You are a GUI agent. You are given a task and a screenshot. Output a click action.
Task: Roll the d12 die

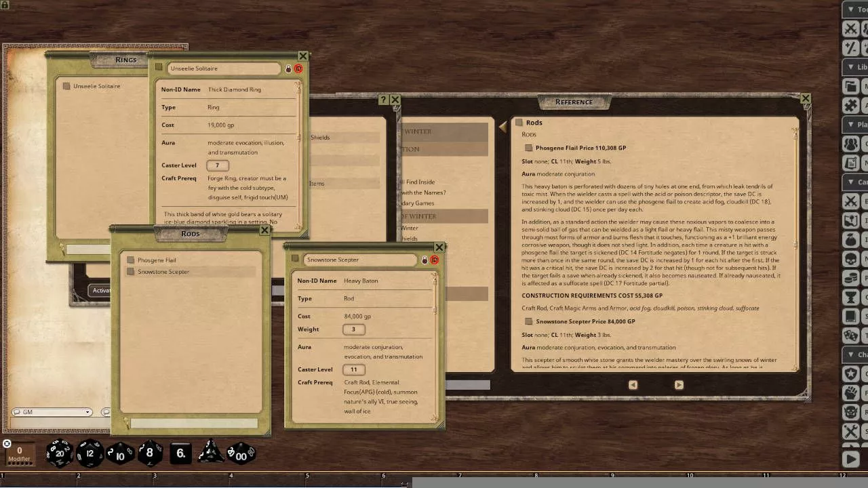[x=90, y=453]
